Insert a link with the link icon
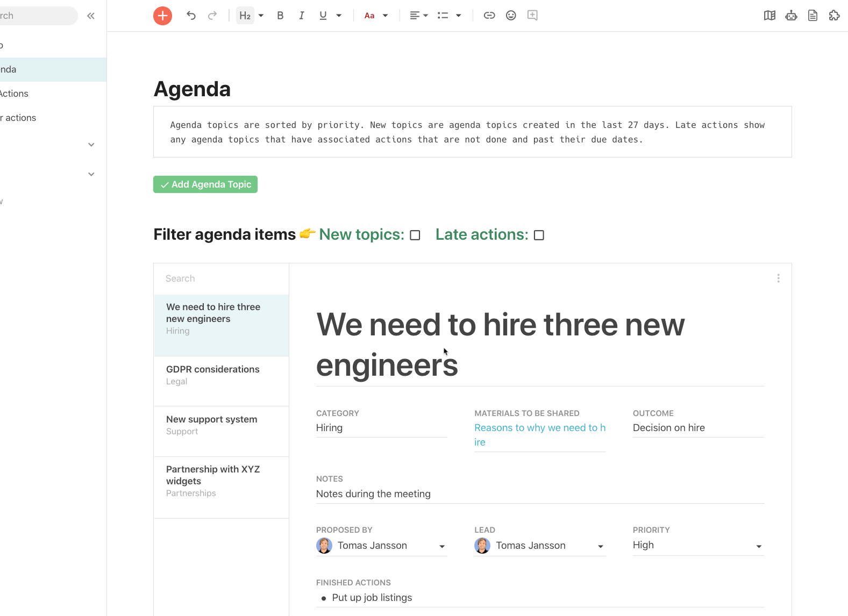 point(489,16)
